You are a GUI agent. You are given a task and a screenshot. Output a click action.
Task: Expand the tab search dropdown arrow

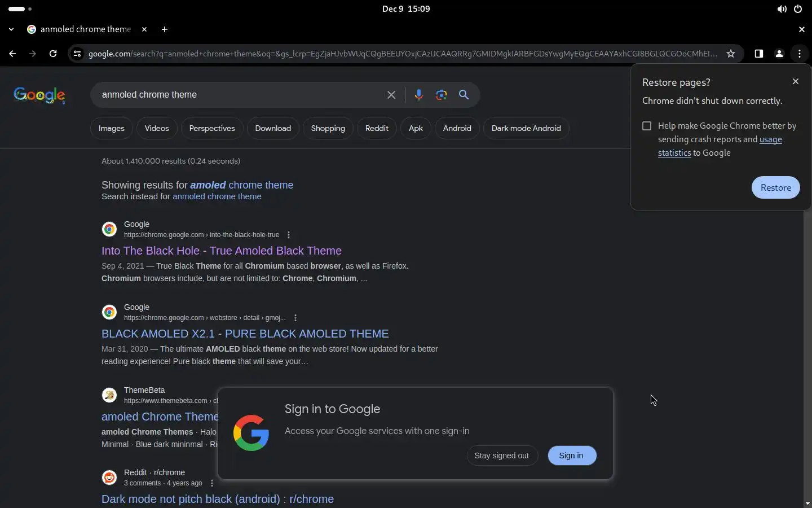11,29
